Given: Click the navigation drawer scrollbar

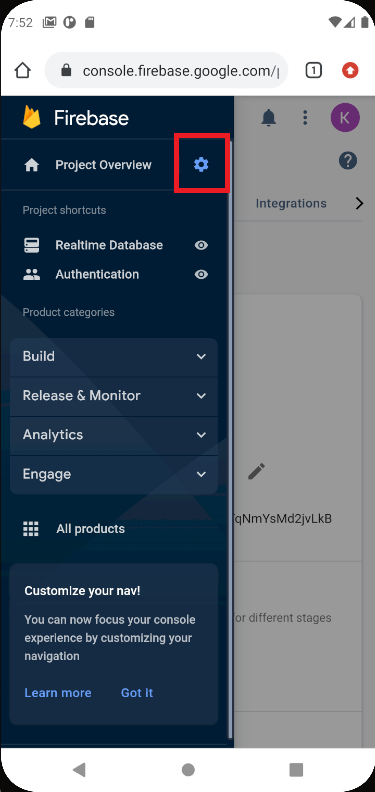Looking at the screenshot, I should (x=230, y=439).
